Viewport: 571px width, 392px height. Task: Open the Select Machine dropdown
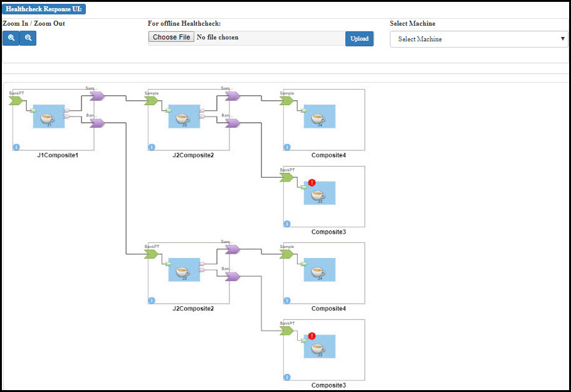(479, 39)
